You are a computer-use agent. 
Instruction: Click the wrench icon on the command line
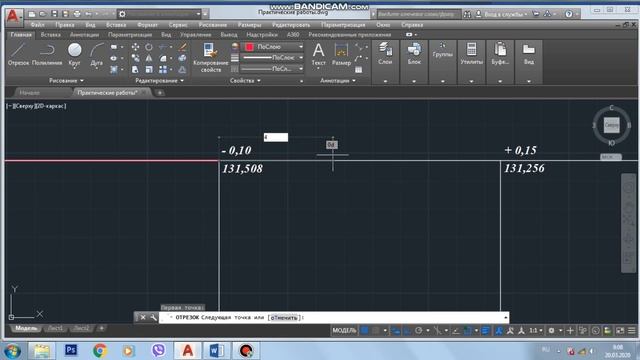[153, 317]
